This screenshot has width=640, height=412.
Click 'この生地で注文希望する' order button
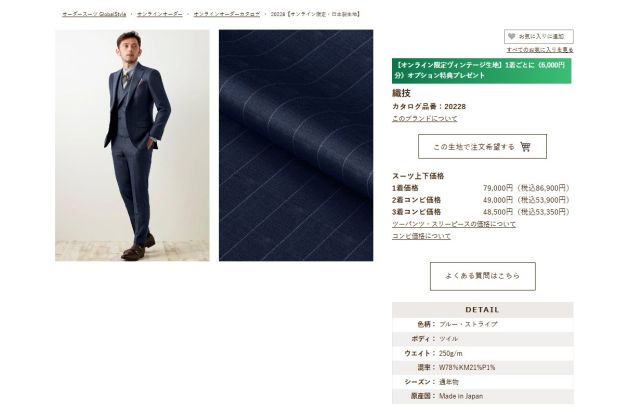pyautogui.click(x=482, y=147)
